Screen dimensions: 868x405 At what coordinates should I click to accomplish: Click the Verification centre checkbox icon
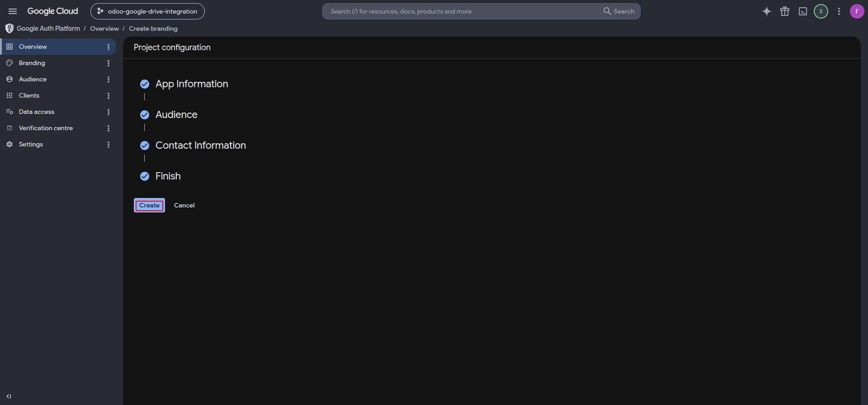(9, 128)
